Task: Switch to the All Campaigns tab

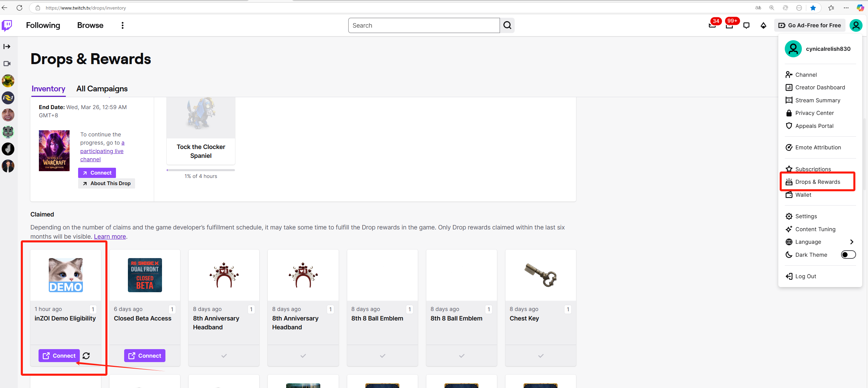Action: [102, 89]
